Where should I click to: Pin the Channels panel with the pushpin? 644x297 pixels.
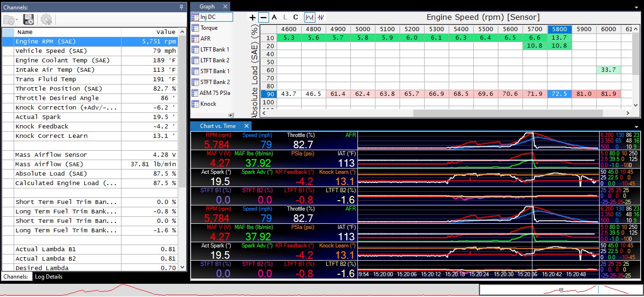point(181,8)
